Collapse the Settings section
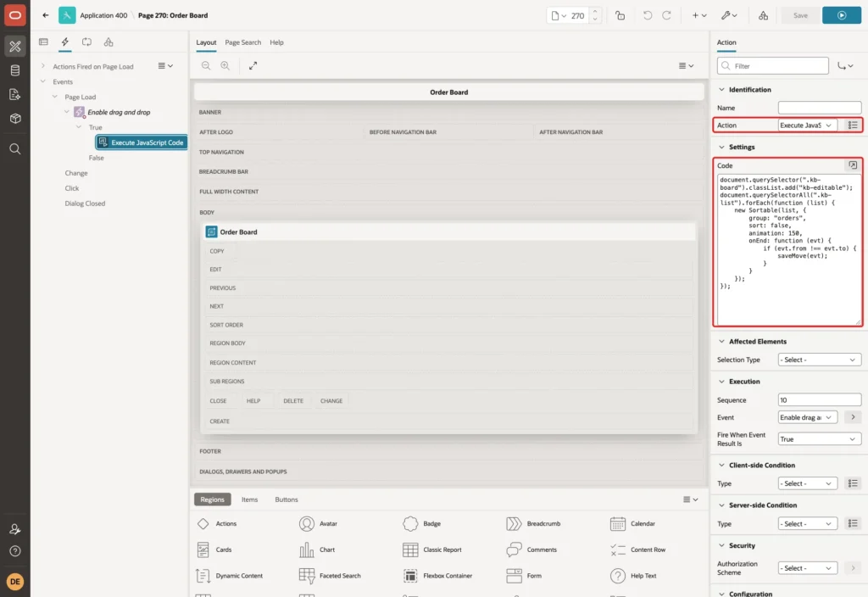868x597 pixels. pyautogui.click(x=721, y=147)
